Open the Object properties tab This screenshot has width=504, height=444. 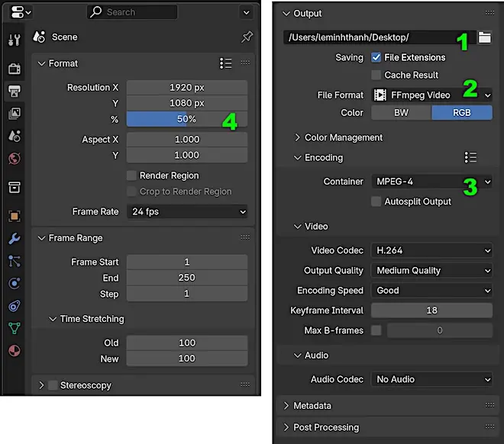click(15, 216)
